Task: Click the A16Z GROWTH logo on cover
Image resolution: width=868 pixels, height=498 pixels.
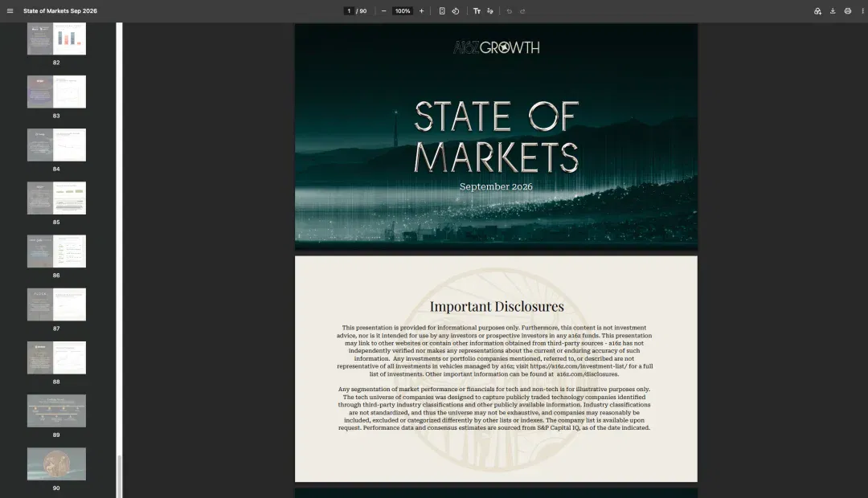Action: pyautogui.click(x=496, y=47)
